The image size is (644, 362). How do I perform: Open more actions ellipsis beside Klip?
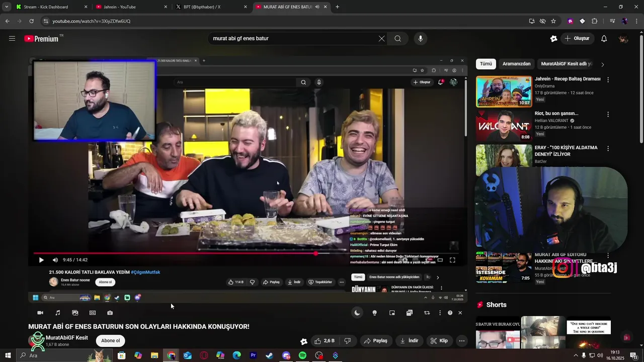click(x=461, y=341)
